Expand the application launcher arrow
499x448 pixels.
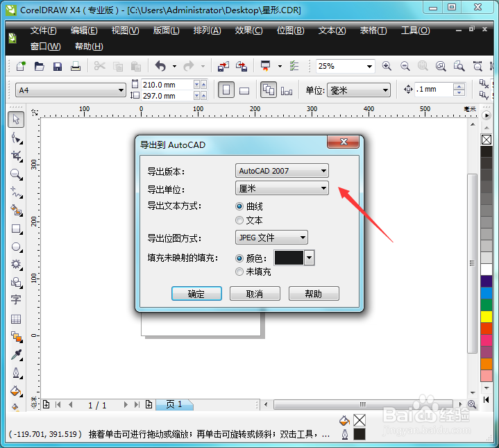(x=280, y=66)
